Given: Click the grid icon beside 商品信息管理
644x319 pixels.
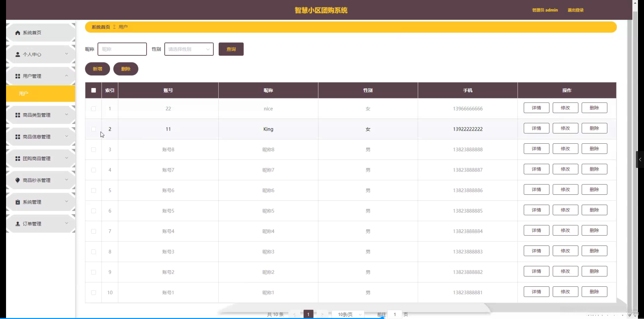Looking at the screenshot, I should (18, 137).
